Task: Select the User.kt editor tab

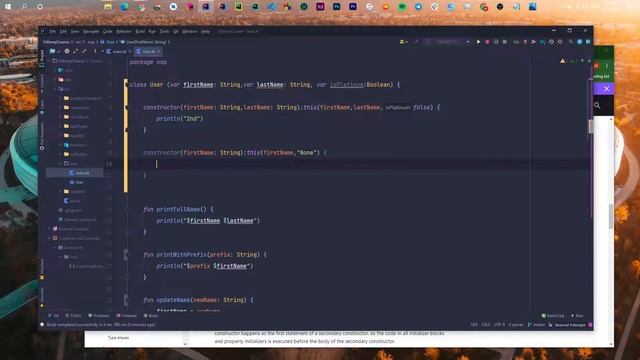Action: tap(148, 51)
